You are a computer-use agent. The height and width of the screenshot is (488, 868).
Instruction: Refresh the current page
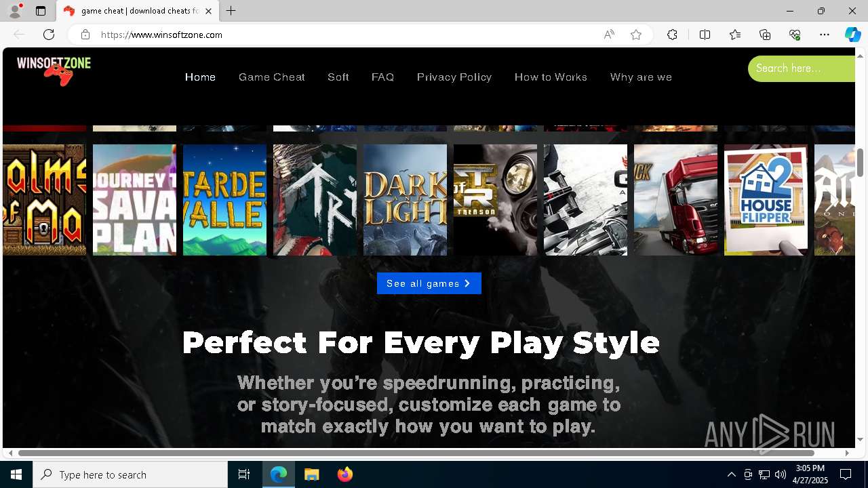tap(49, 35)
